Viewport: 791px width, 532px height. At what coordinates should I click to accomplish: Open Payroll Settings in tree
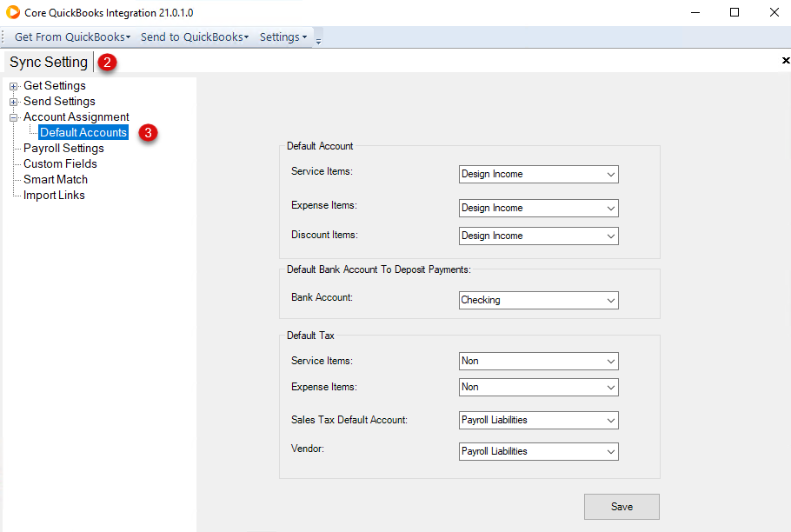coord(63,149)
